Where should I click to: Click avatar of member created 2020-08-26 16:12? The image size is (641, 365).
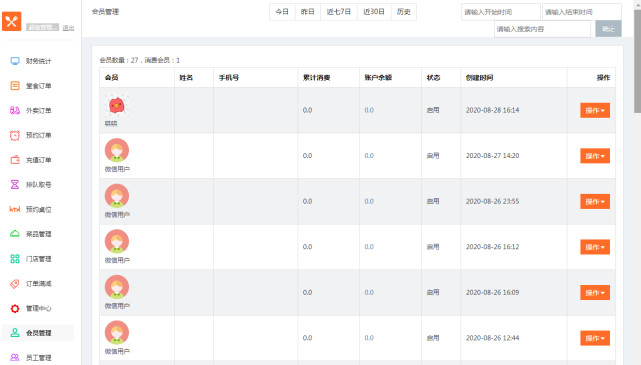pos(117,242)
